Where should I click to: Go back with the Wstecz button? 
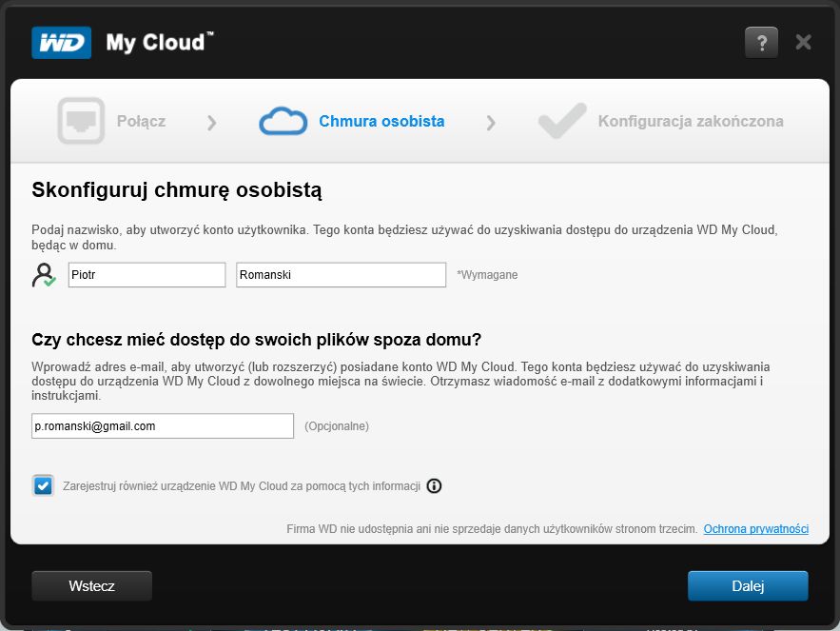click(x=91, y=585)
